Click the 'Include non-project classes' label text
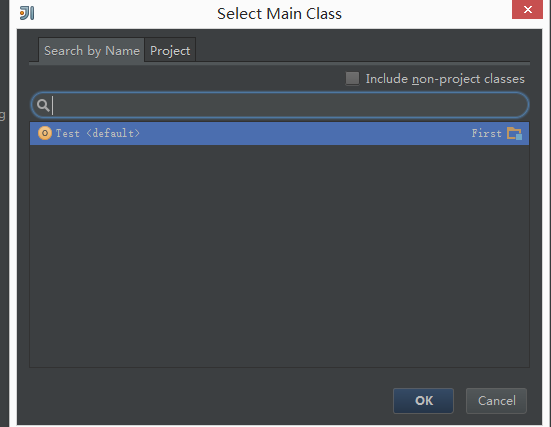Image resolution: width=551 pixels, height=427 pixels. point(445,79)
